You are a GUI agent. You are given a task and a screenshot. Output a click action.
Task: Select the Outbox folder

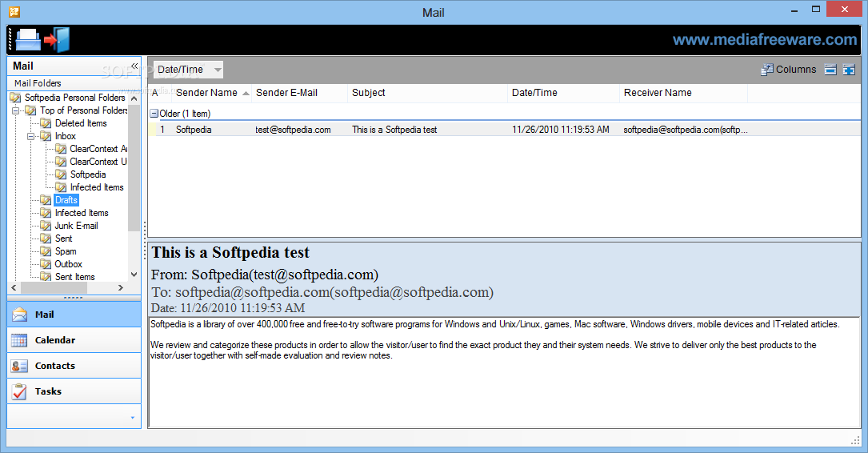point(68,264)
